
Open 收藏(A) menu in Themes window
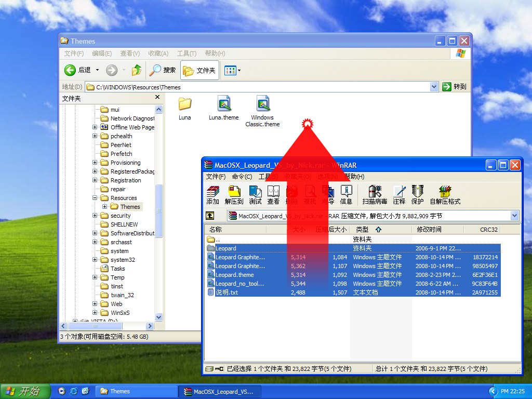[158, 54]
